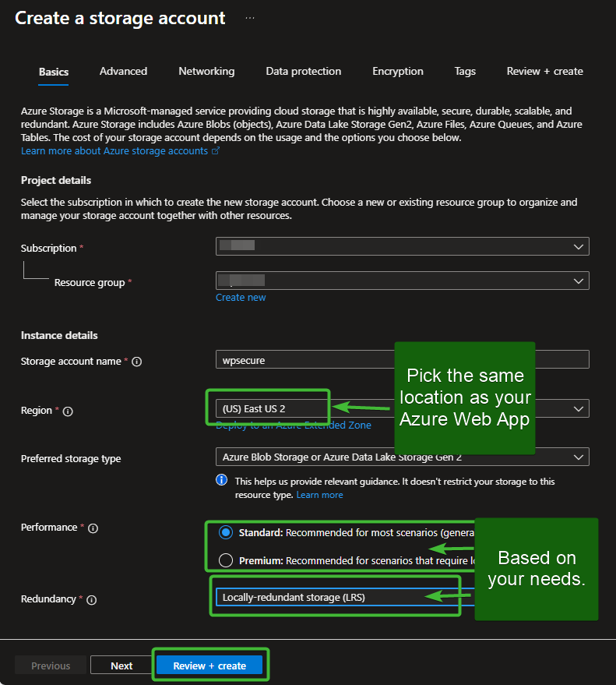Click the Storage account name input field
The image size is (616, 685).
click(402, 359)
